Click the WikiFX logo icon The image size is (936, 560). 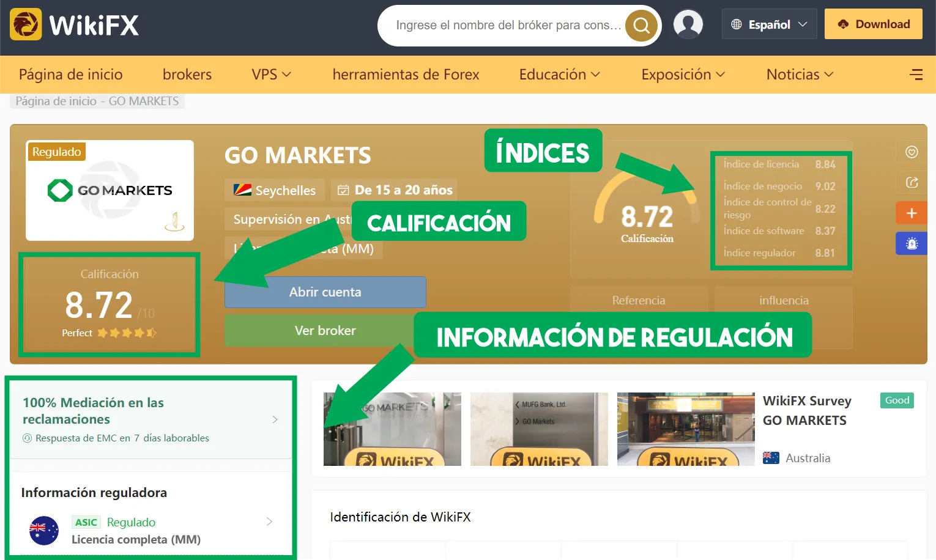[x=26, y=24]
